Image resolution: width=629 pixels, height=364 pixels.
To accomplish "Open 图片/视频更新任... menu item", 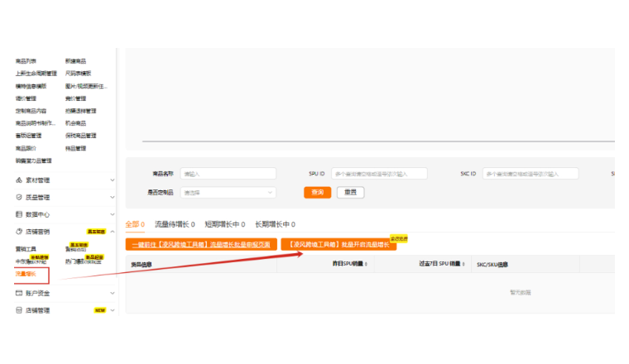I will [86, 86].
